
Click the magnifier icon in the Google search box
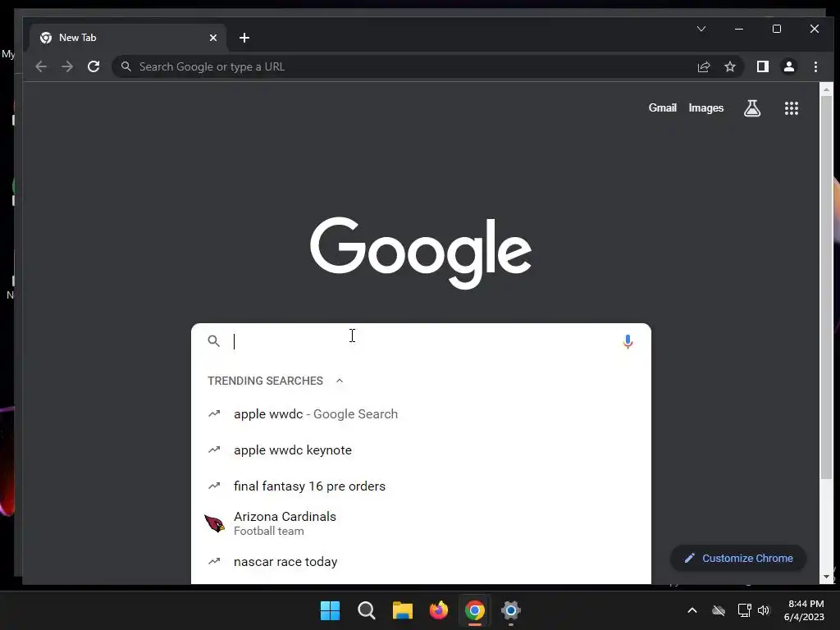tap(214, 340)
